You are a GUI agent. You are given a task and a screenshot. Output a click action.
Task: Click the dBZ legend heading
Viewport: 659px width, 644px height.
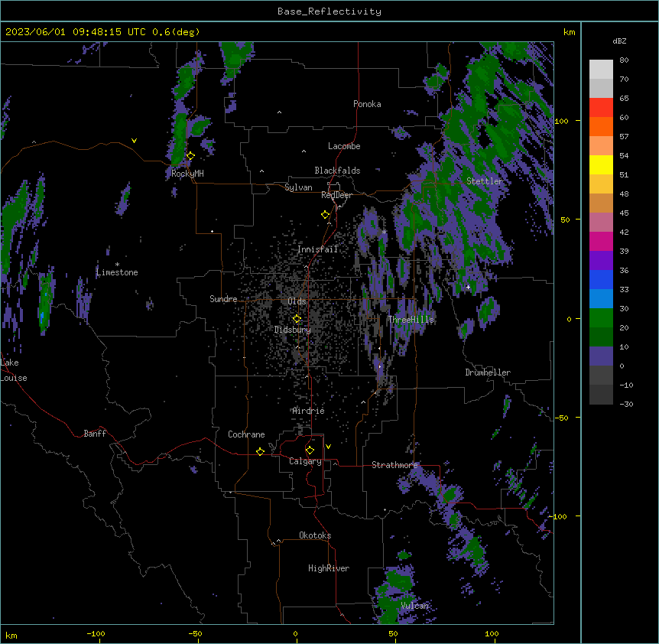click(x=619, y=41)
